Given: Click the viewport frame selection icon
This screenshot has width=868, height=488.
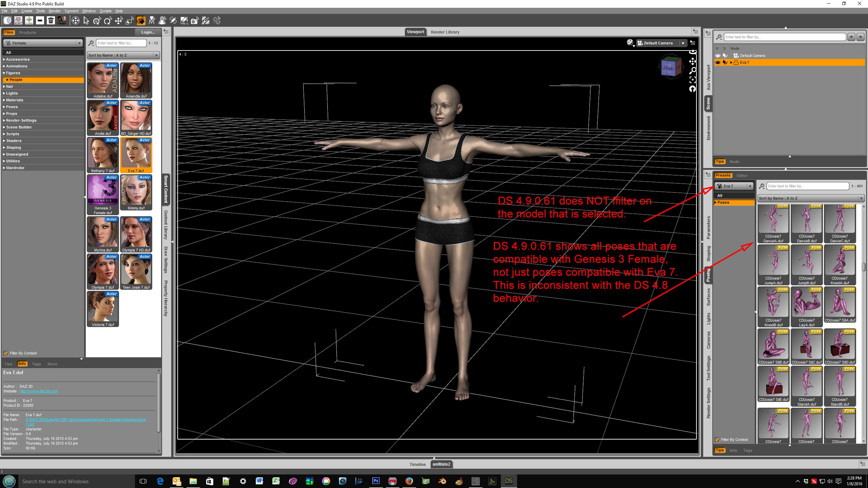Looking at the screenshot, I should point(693,80).
